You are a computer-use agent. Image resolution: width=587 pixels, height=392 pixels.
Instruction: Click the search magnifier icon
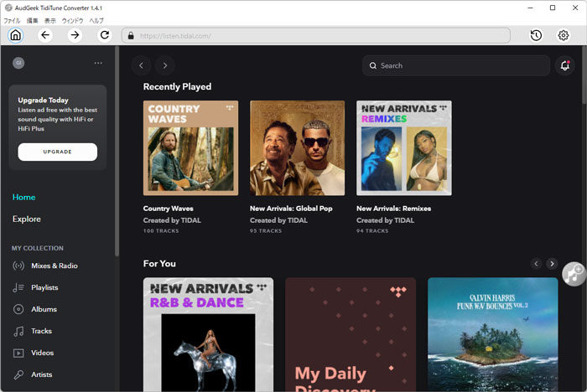coord(373,65)
